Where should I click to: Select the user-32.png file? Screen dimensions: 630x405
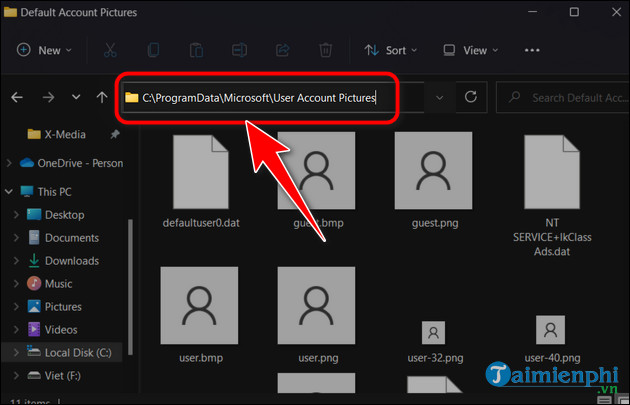434,342
